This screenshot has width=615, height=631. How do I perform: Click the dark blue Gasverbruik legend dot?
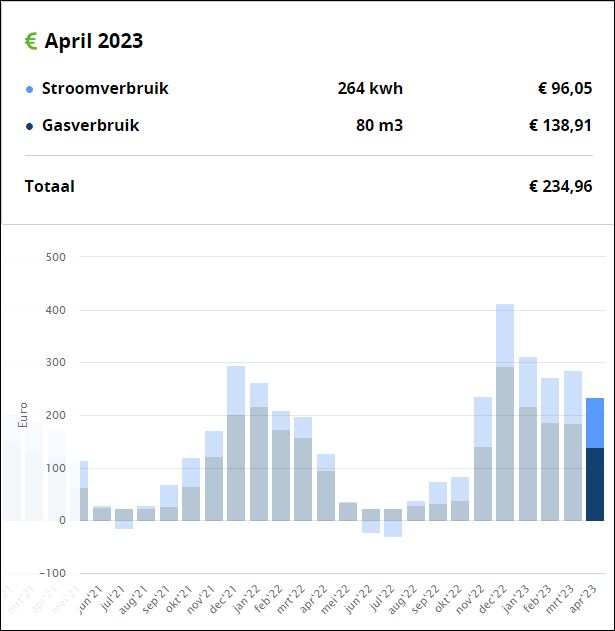[30, 126]
